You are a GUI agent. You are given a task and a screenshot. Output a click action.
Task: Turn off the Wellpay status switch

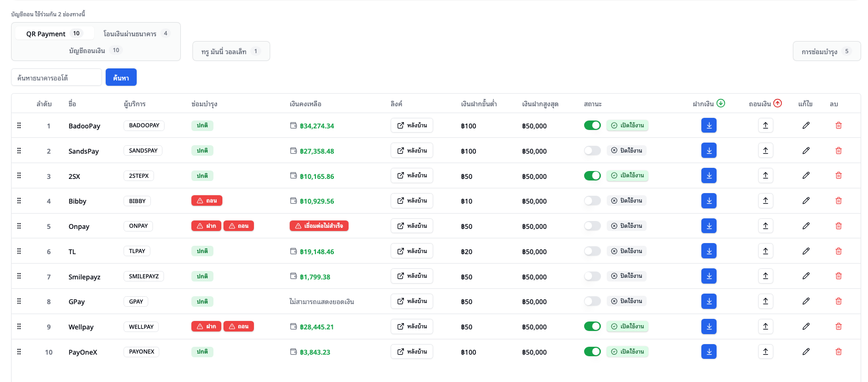[x=592, y=326]
